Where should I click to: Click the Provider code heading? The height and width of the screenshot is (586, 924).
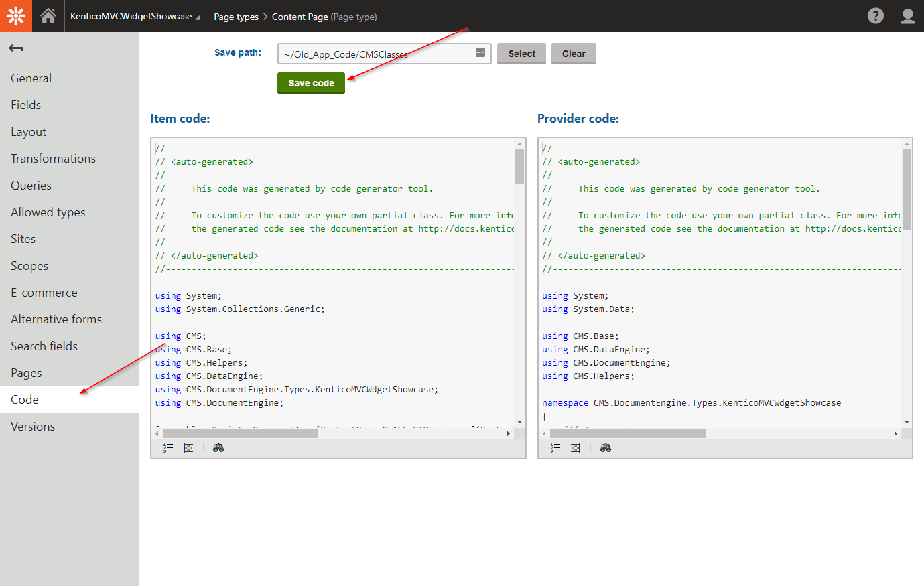pos(578,119)
